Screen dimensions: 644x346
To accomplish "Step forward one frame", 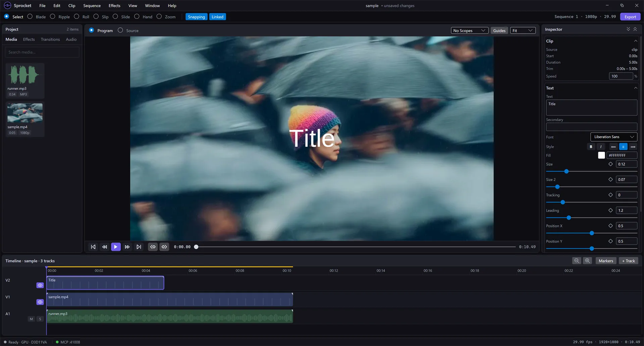I will 127,247.
